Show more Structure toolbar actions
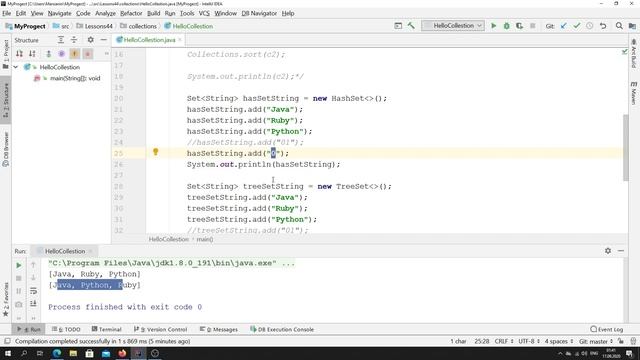 tap(107, 53)
